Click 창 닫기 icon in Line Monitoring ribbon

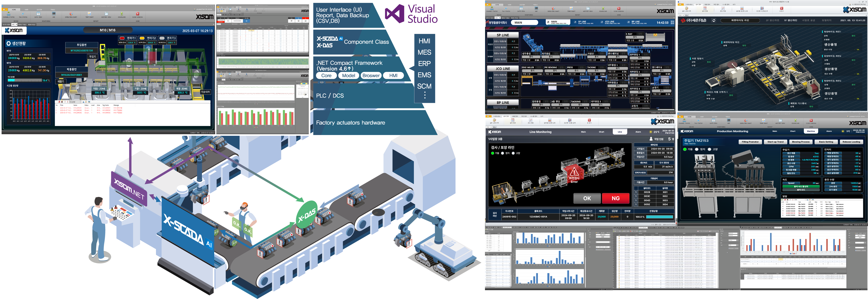click(589, 121)
